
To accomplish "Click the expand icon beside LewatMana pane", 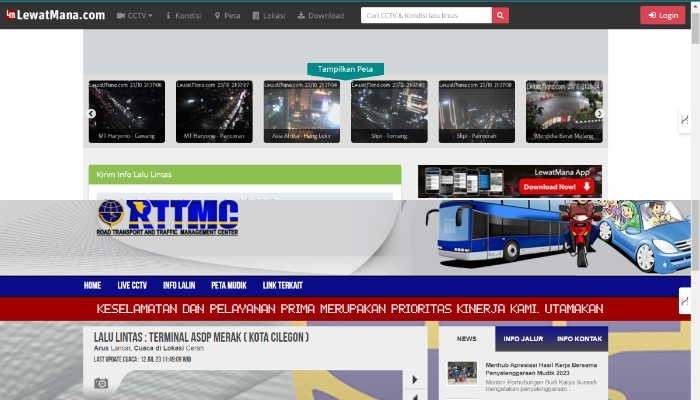I will [684, 120].
